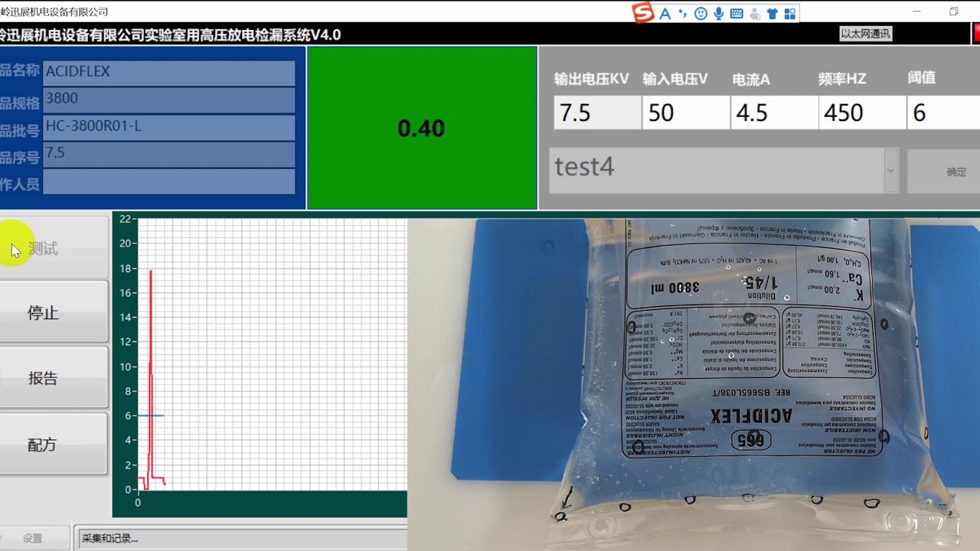Click threshold value 6
The height and width of the screenshot is (551, 980).
(x=944, y=113)
